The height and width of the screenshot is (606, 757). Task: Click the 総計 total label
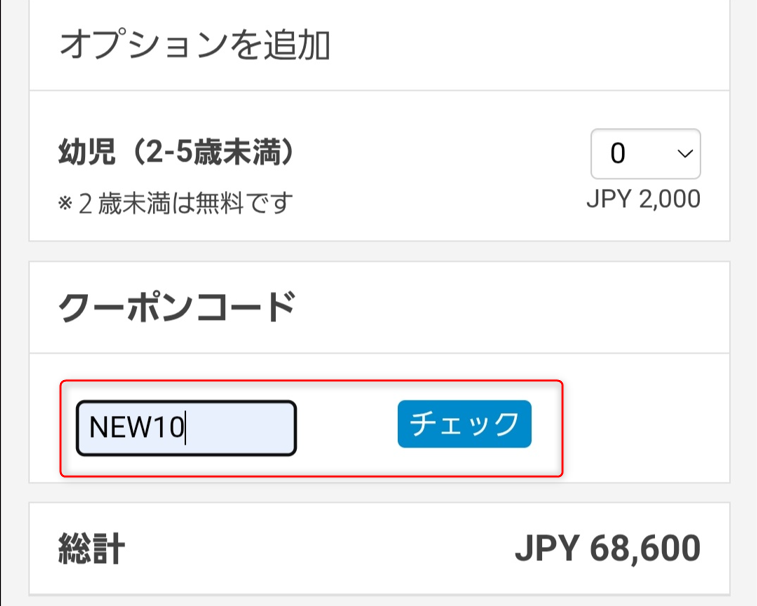point(93,548)
